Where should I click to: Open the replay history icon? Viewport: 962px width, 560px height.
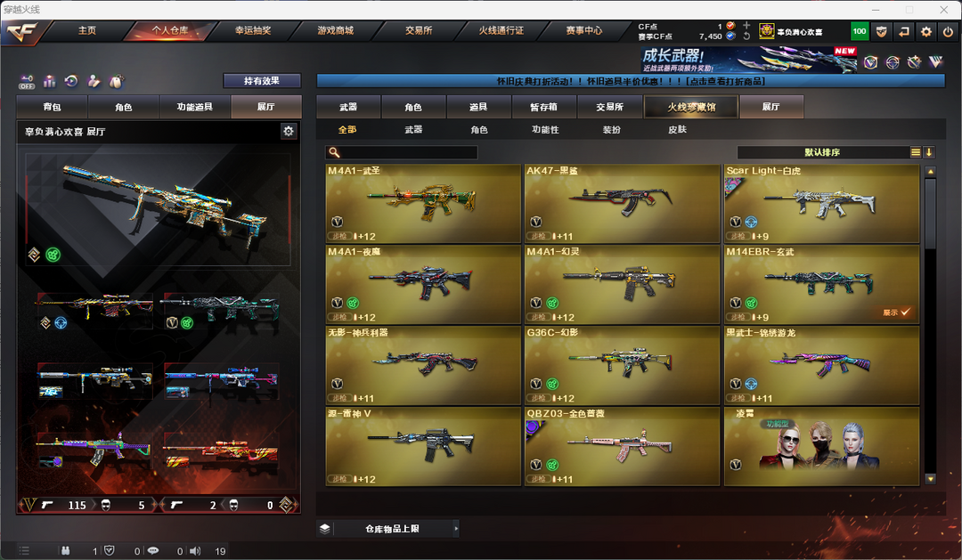tap(71, 81)
